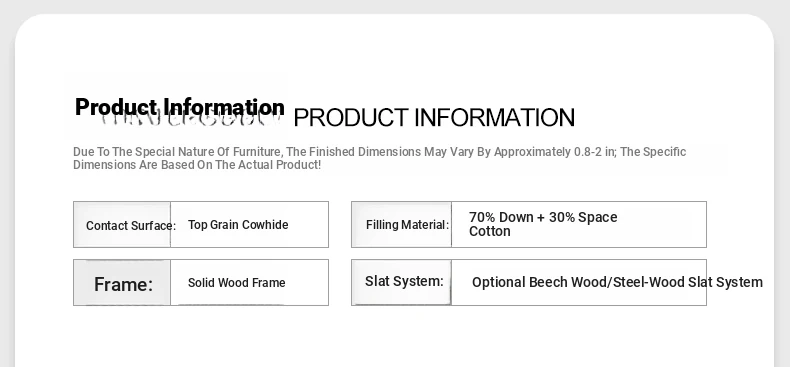Click the word Cotton in filling value
790x367 pixels.
click(490, 231)
